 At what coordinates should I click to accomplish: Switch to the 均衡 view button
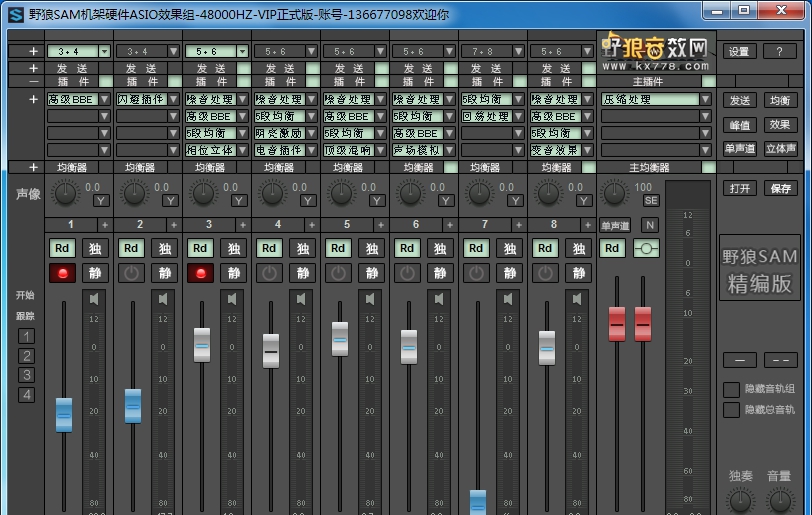[780, 101]
